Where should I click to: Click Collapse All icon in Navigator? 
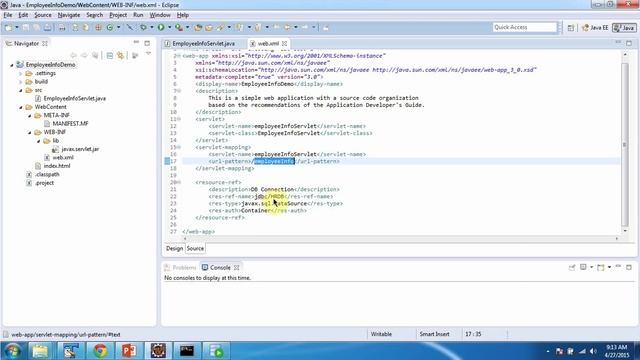(110, 56)
